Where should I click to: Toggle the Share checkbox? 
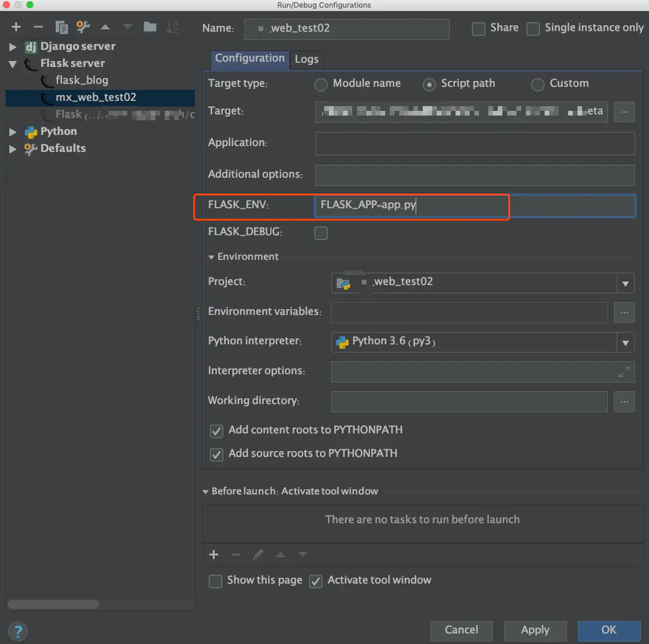coord(478,29)
